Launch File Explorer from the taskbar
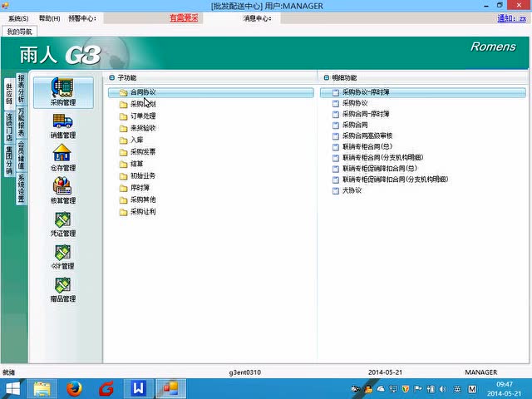Screen dimensions: 532x399 point(42,389)
